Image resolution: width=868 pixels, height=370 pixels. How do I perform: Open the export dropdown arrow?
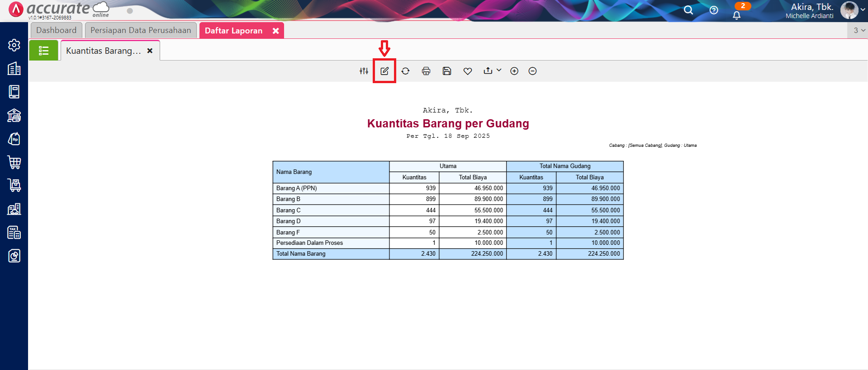click(499, 70)
